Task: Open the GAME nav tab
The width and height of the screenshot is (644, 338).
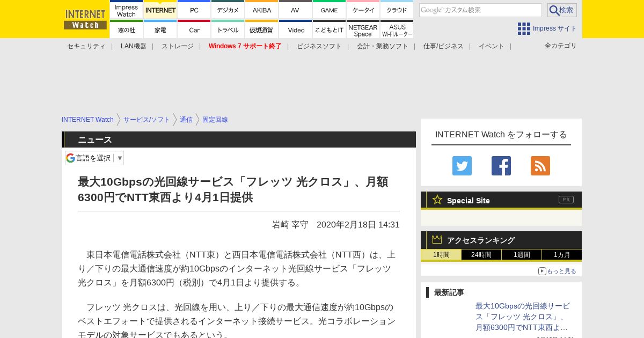Action: (330, 10)
